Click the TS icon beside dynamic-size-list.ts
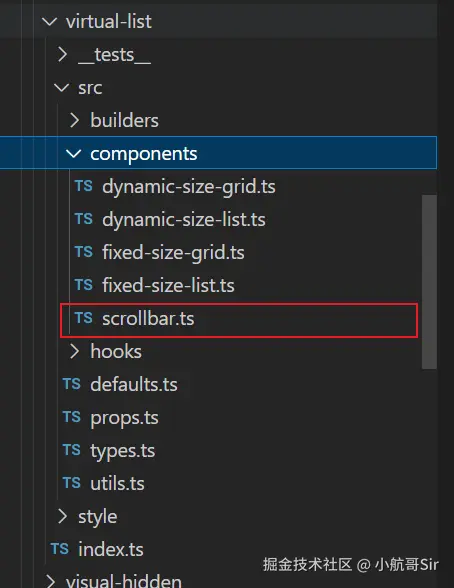 (84, 219)
